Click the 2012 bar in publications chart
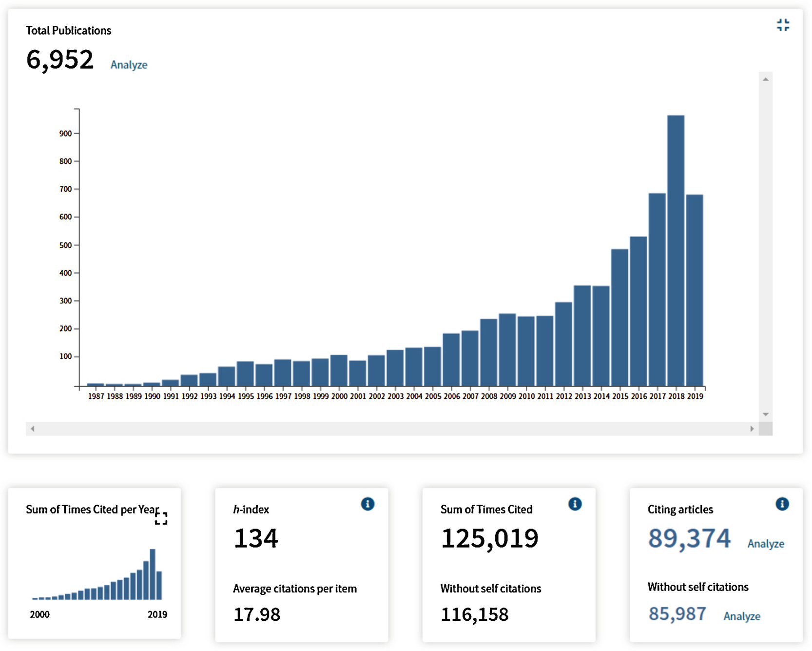Viewport: 812px width, 651px height. click(x=563, y=344)
